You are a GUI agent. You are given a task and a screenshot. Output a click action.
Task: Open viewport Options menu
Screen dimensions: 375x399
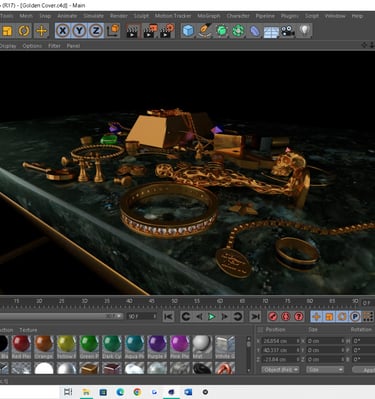tap(32, 46)
